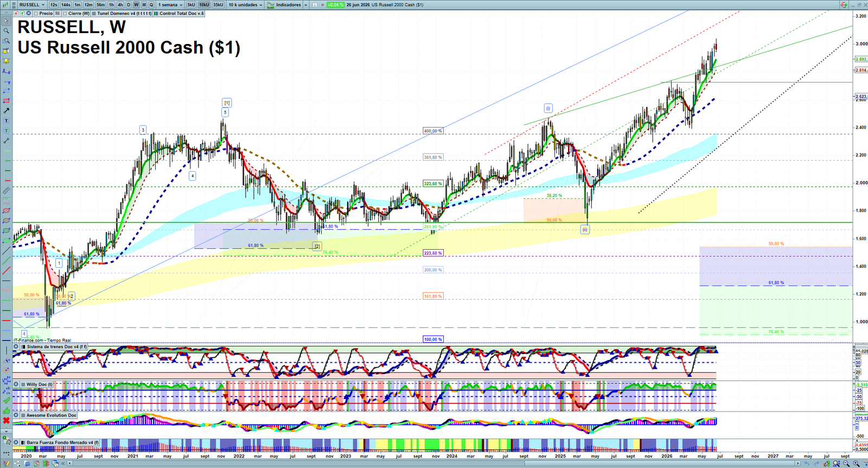Screen dimensions: 868x468
Task: Toggle the Precio checkbox
Action: click(36, 14)
